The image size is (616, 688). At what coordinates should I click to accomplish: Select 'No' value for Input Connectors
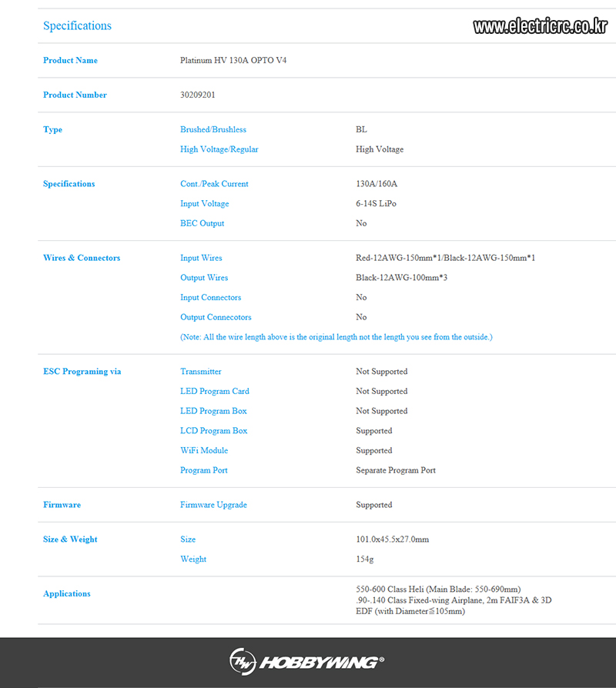tap(361, 298)
